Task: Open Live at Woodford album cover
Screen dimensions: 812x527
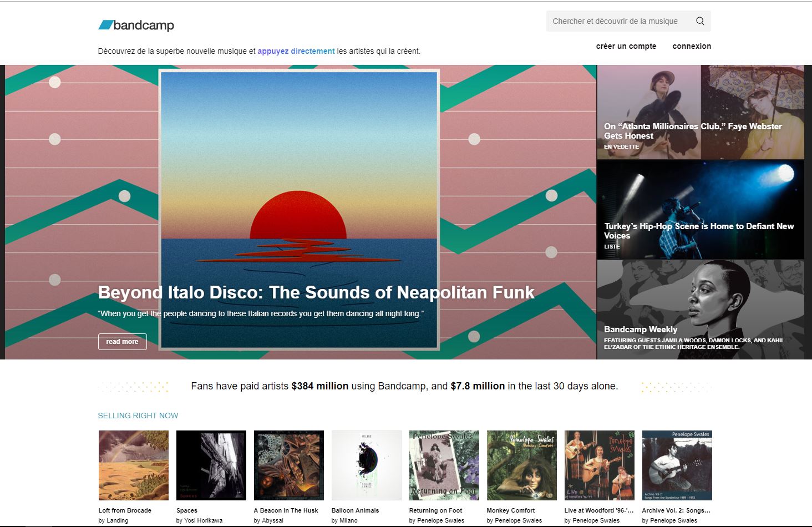Action: click(x=600, y=465)
